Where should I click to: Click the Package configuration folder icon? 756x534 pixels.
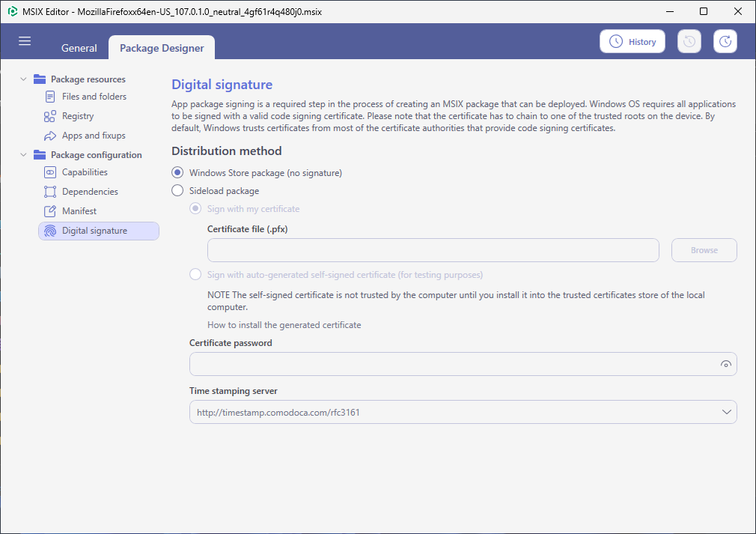tap(40, 155)
